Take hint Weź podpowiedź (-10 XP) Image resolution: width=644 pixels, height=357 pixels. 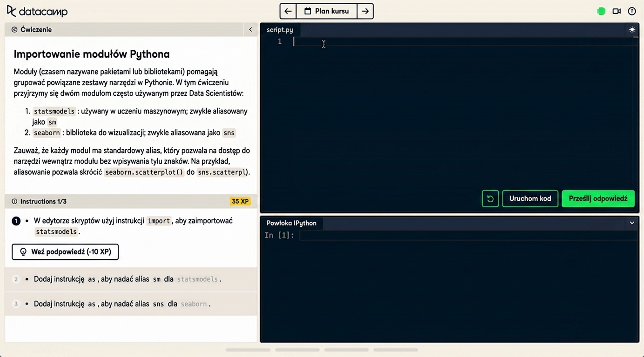(x=65, y=252)
